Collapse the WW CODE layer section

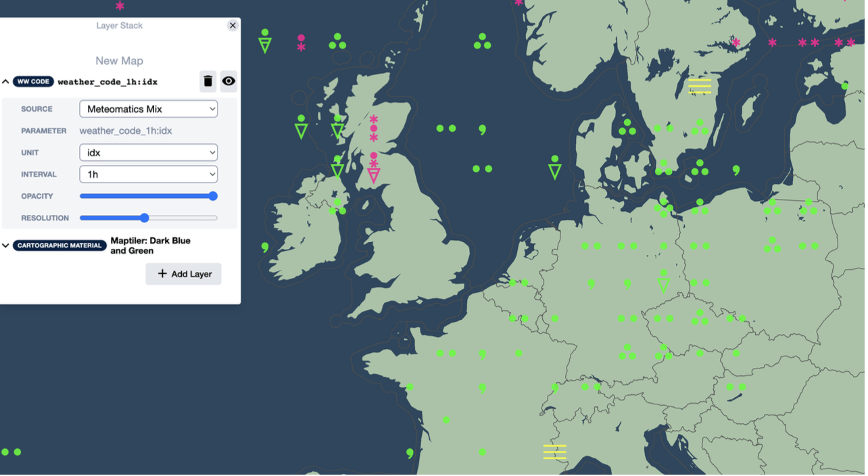point(6,82)
